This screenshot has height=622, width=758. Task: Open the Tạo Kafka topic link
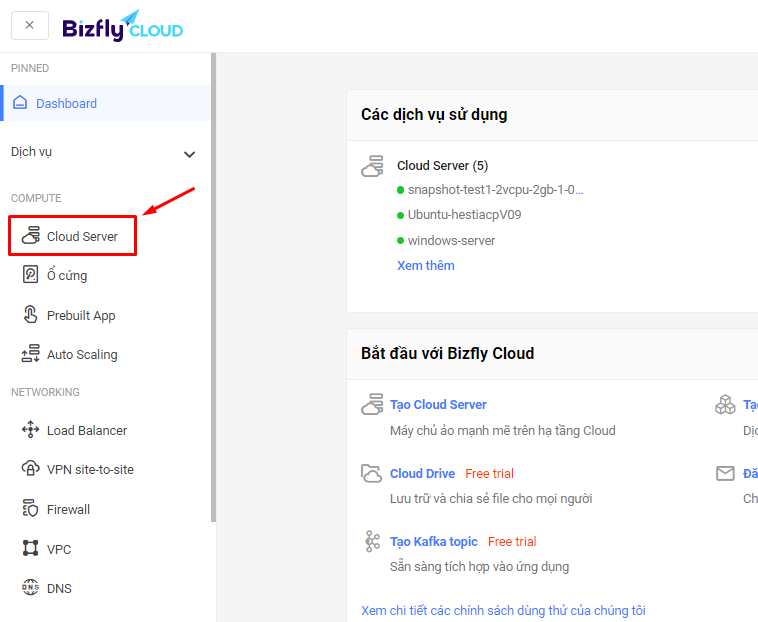[x=434, y=542]
